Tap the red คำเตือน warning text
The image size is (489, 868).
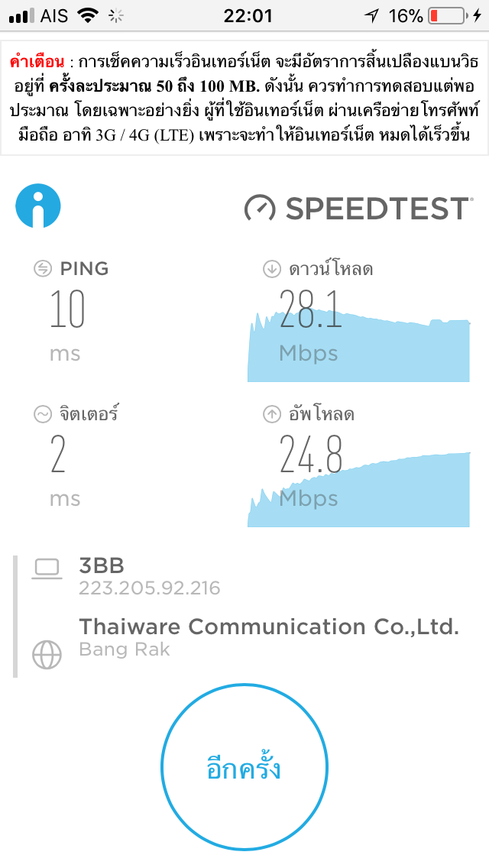[x=37, y=61]
